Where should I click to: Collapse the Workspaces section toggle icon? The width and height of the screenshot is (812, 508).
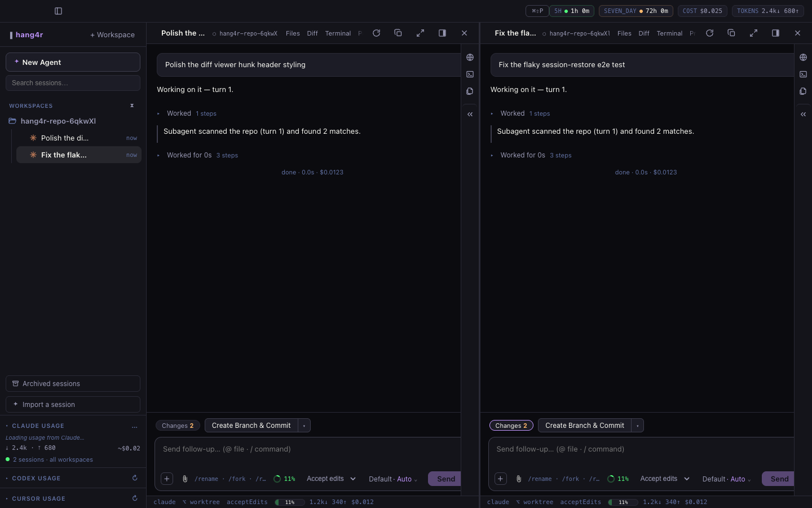[x=132, y=106]
